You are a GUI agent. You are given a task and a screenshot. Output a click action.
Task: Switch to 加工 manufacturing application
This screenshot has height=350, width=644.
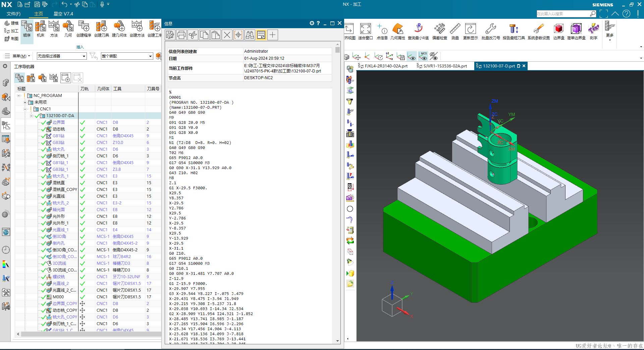coord(11,31)
